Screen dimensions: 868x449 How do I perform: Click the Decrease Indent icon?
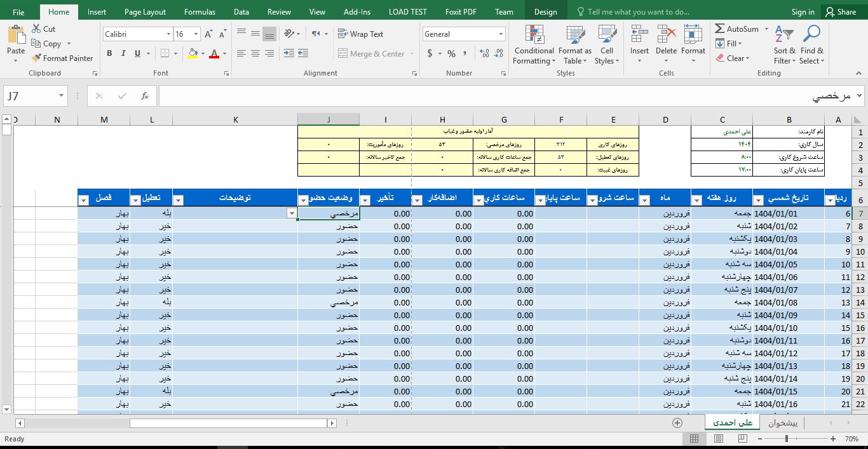click(289, 54)
